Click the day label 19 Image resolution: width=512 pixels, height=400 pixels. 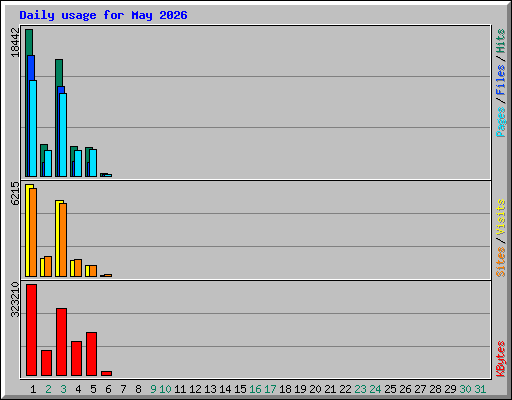click(300, 389)
